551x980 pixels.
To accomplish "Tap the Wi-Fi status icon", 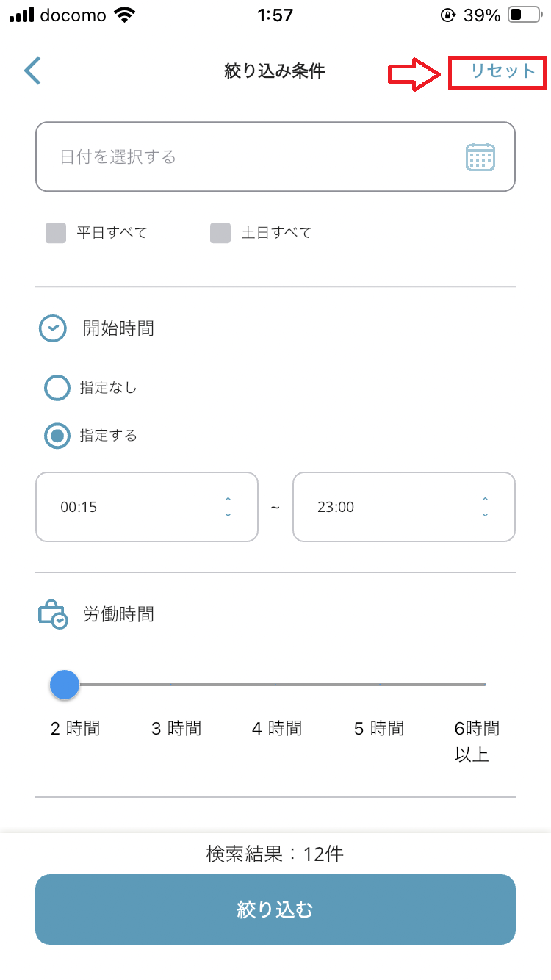I will (126, 15).
